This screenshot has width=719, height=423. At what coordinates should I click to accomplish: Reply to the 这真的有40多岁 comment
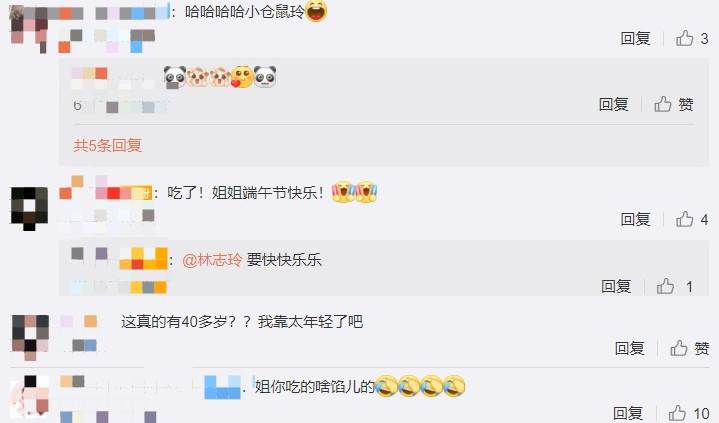click(630, 348)
